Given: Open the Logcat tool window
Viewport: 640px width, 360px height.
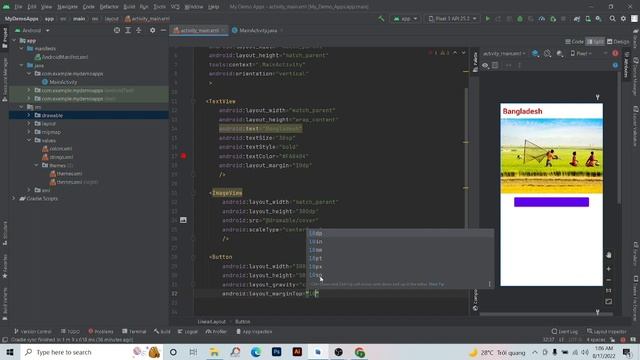Looking at the screenshot, I should click(187, 331).
